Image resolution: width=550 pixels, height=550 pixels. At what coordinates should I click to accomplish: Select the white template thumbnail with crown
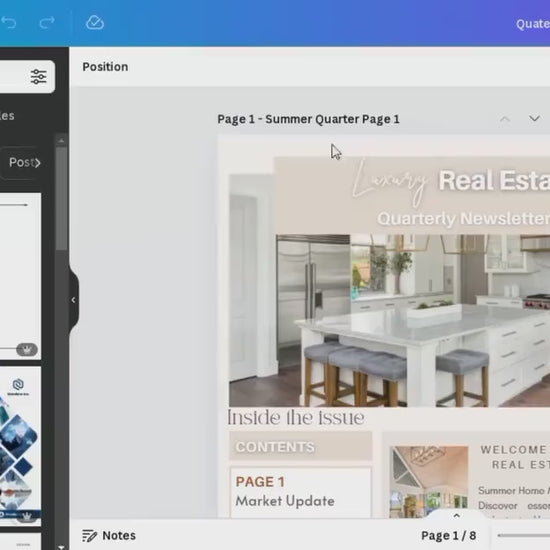coord(20,276)
